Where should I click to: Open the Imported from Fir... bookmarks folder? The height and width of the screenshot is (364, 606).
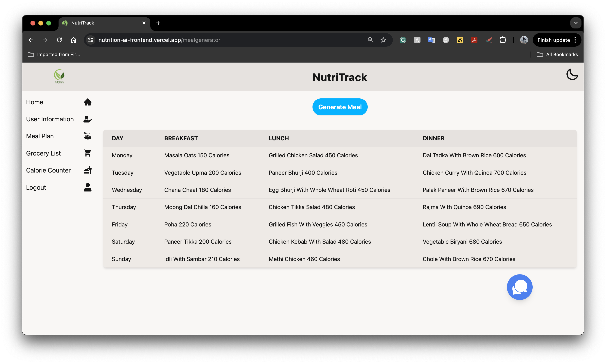[54, 55]
